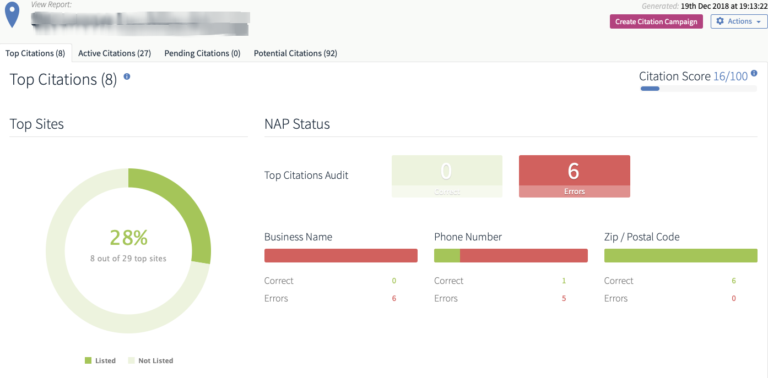Open Potential Citations (92) tab
The width and height of the screenshot is (768, 378).
point(295,53)
